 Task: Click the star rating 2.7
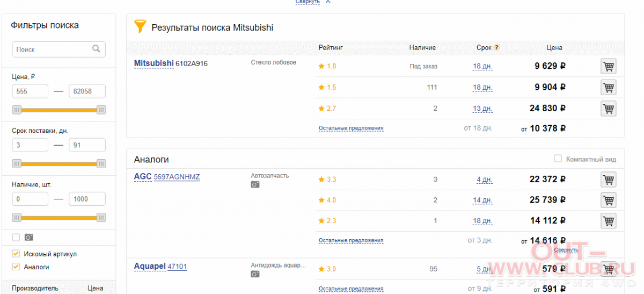coord(327,108)
